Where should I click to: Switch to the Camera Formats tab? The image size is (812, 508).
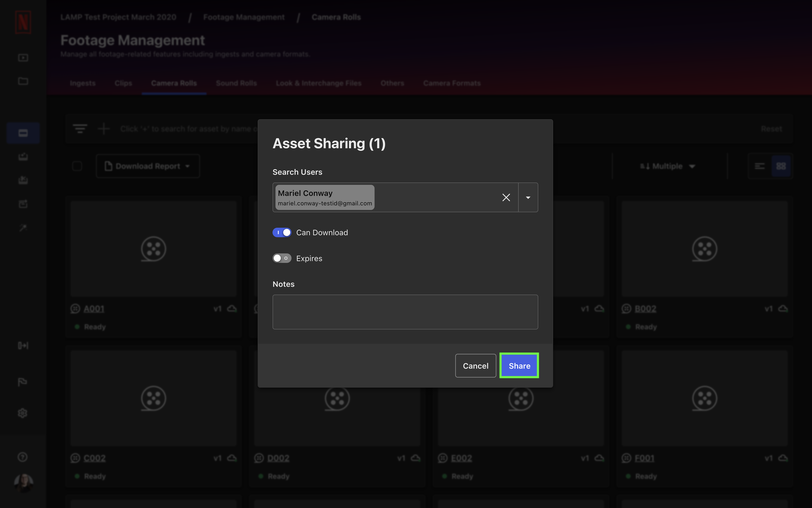pyautogui.click(x=452, y=83)
